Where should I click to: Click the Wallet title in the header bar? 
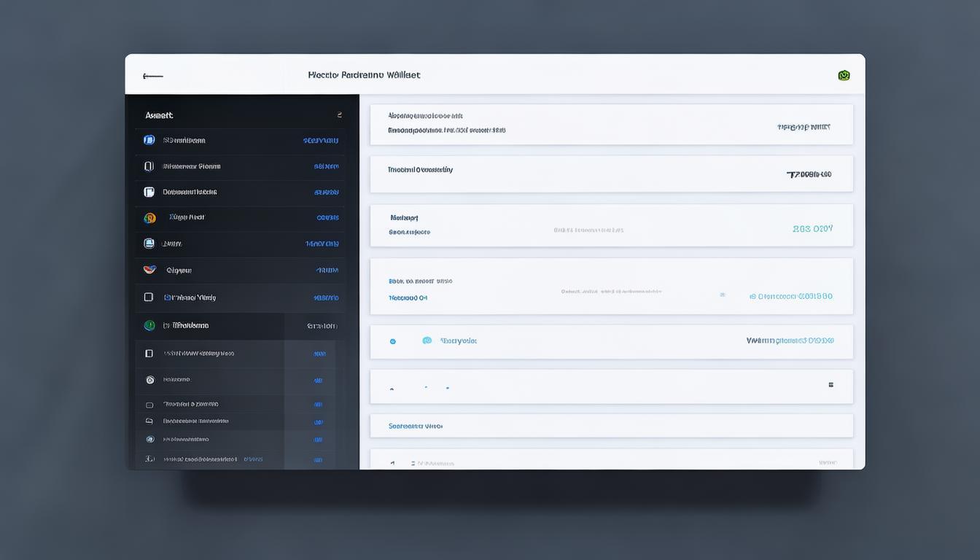[x=364, y=75]
